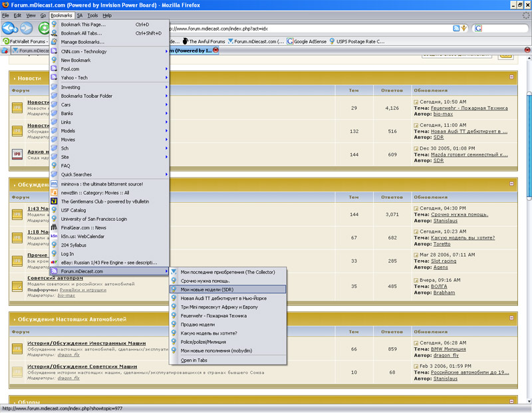Click the Firefox logo in title bar

5,5
